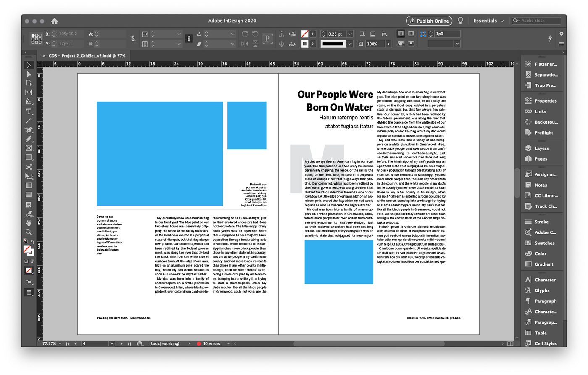Viewport: 588px width, 375px height.
Task: Select the Pen tool
Action: 29,130
